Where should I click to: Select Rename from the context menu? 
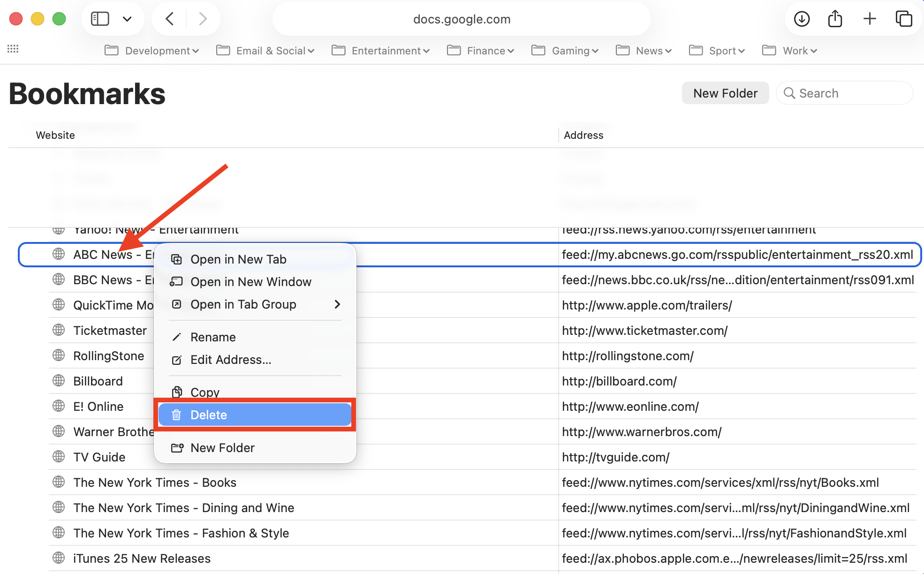coord(212,337)
